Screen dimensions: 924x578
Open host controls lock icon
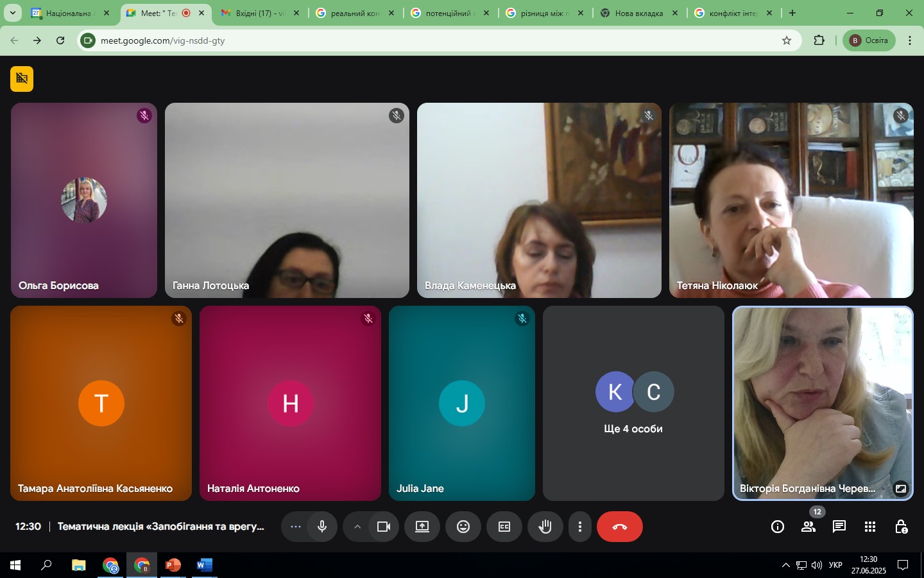click(901, 527)
